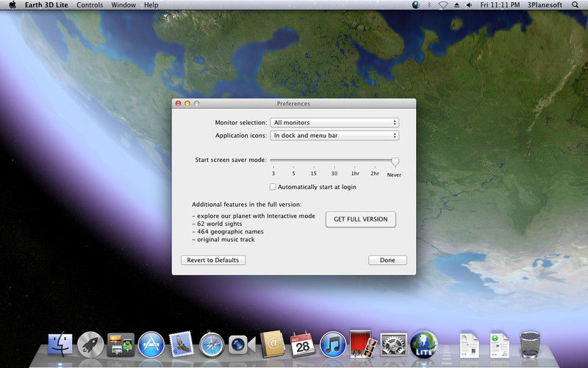The width and height of the screenshot is (588, 368).
Task: Click Revert to Defaults
Action: 213,261
